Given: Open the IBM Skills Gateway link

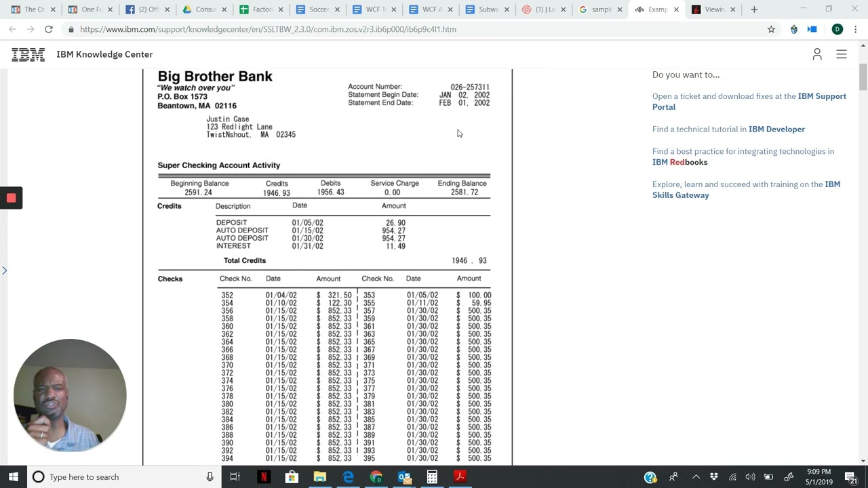Looking at the screenshot, I should (746, 190).
